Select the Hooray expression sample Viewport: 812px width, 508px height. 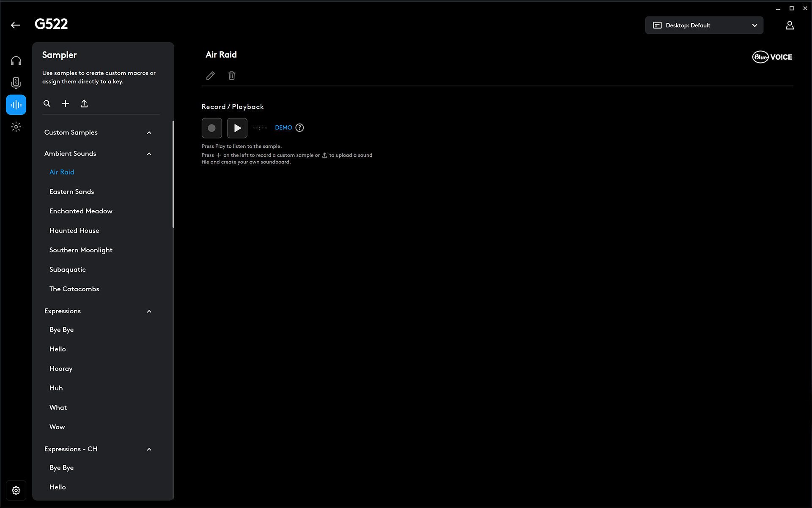(61, 369)
